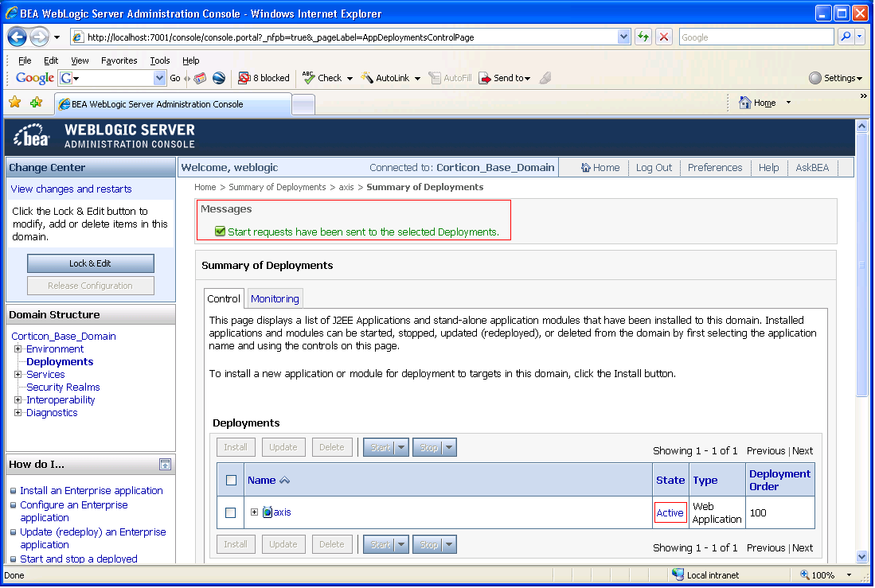Click the BEA logo in the console banner
Viewport: 875px width, 588px height.
(32, 136)
